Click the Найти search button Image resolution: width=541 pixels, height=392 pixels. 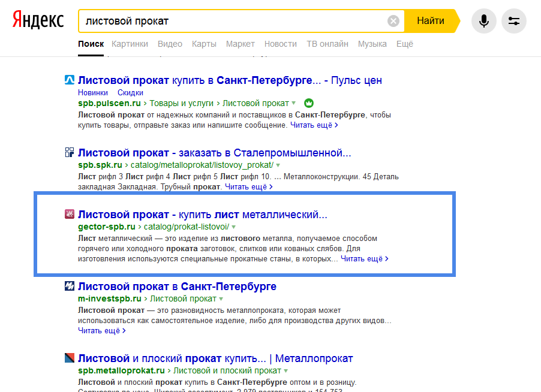431,21
